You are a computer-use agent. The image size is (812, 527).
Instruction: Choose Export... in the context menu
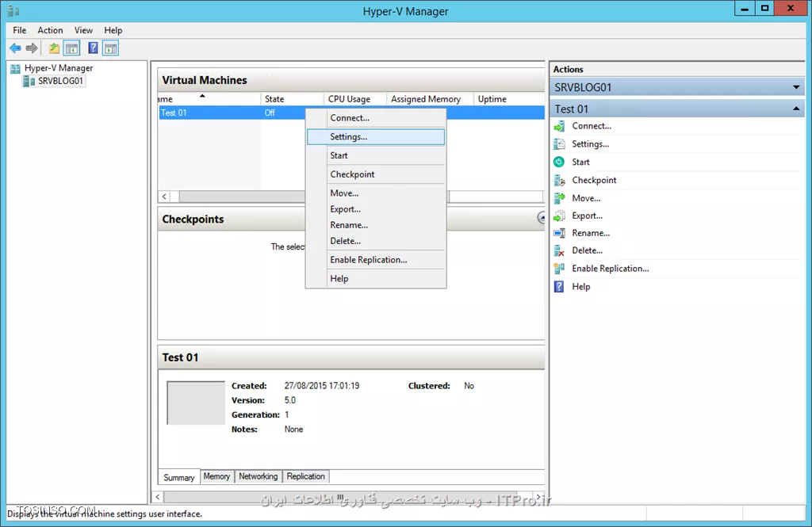[x=375, y=209]
